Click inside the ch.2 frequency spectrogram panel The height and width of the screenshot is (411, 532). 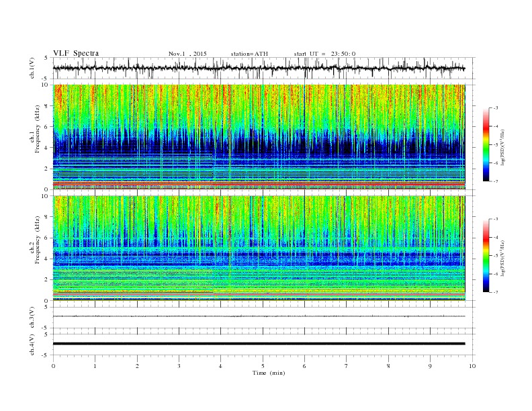pyautogui.click(x=259, y=248)
